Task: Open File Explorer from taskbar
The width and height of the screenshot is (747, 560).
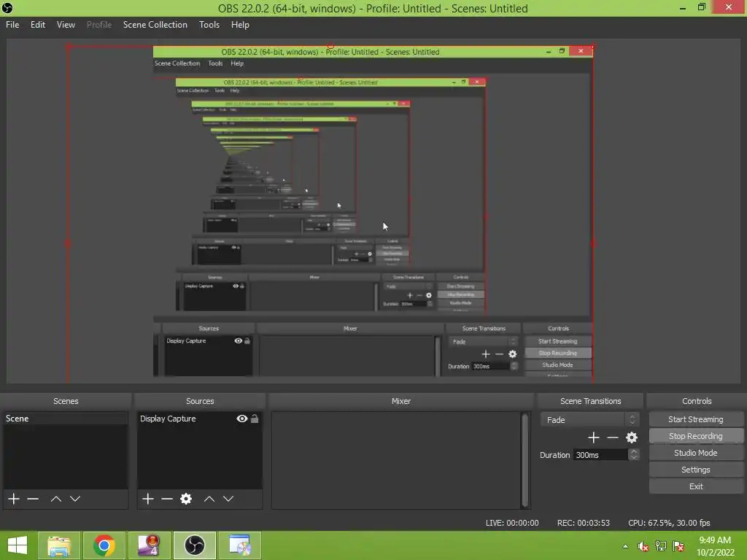Action: [x=59, y=545]
